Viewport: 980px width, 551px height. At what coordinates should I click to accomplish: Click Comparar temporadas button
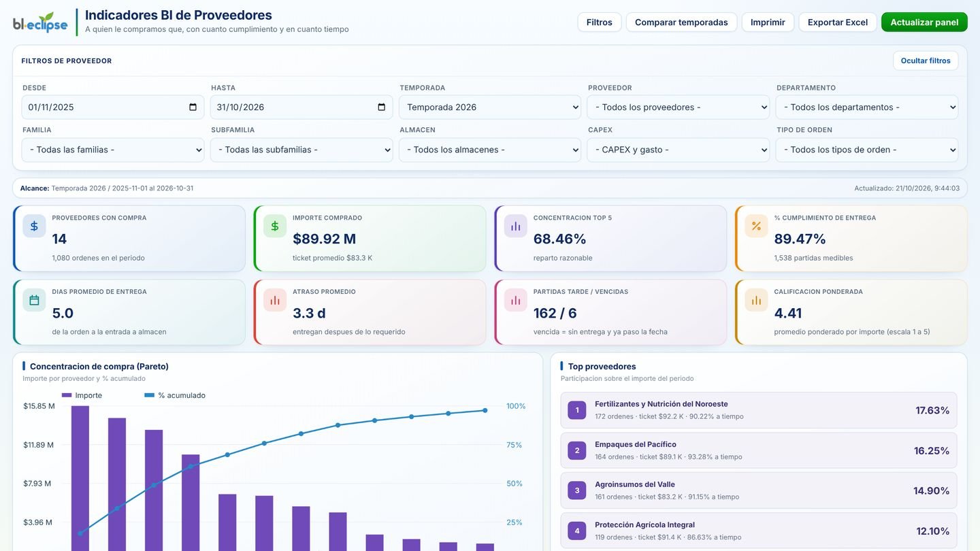[681, 22]
